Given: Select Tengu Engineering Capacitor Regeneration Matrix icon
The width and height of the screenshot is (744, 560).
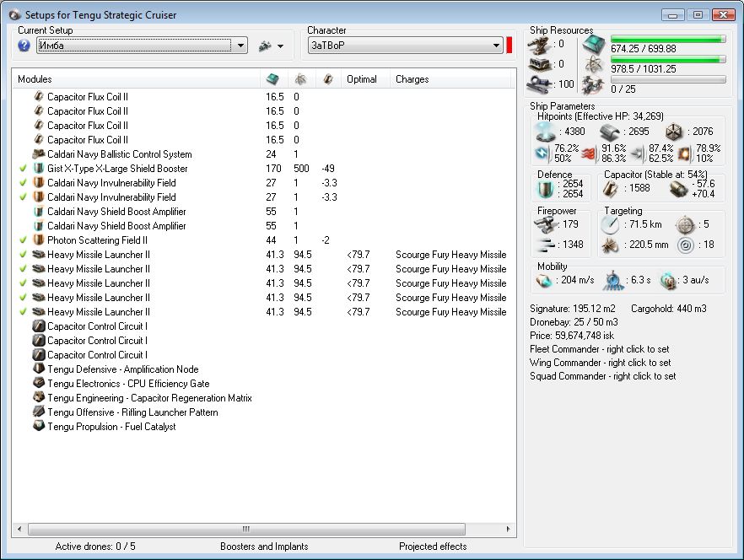Looking at the screenshot, I should pyautogui.click(x=39, y=397).
